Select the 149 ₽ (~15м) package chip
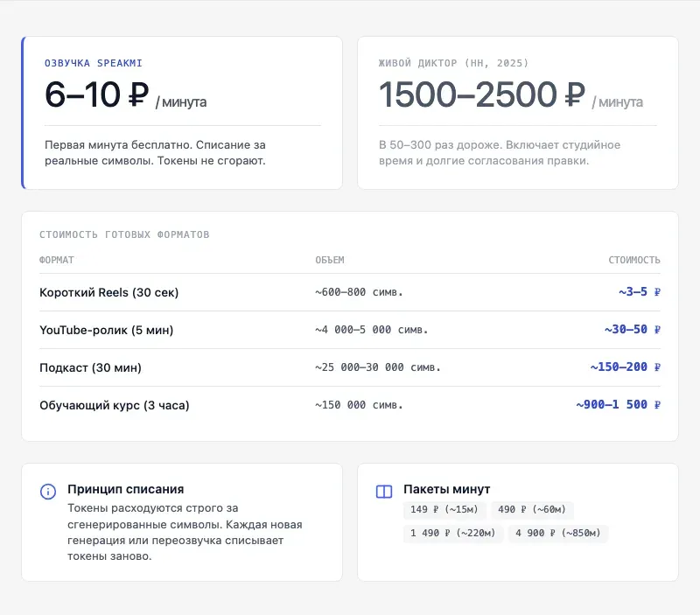 (x=444, y=509)
